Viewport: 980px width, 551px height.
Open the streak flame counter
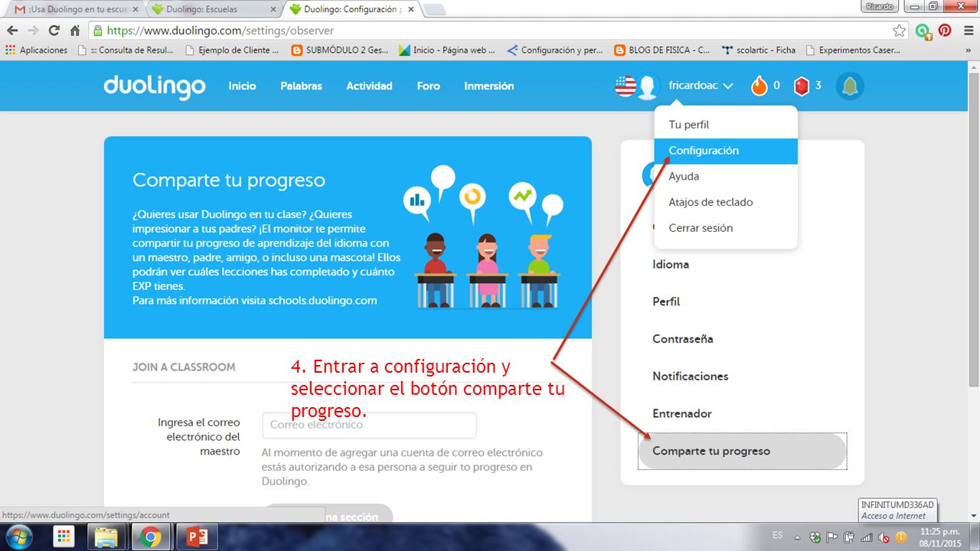766,86
